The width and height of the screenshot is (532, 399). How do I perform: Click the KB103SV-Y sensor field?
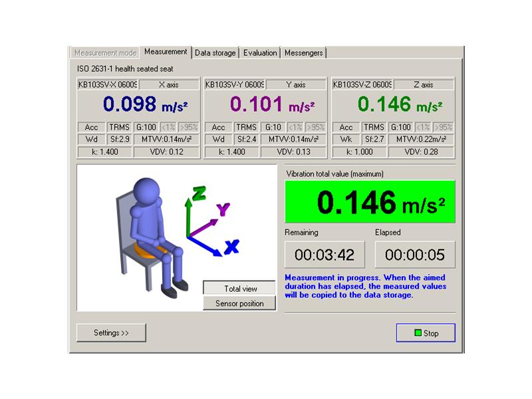point(235,84)
